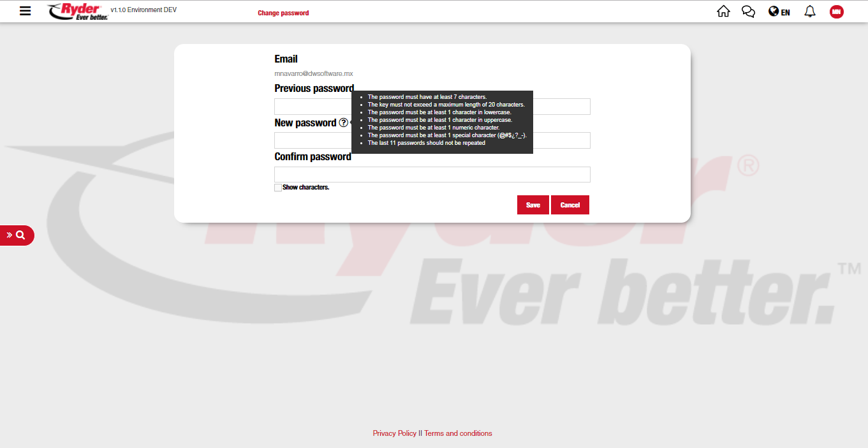Viewport: 868px width, 448px height.
Task: Expand side panel with double chevron
Action: pos(10,235)
